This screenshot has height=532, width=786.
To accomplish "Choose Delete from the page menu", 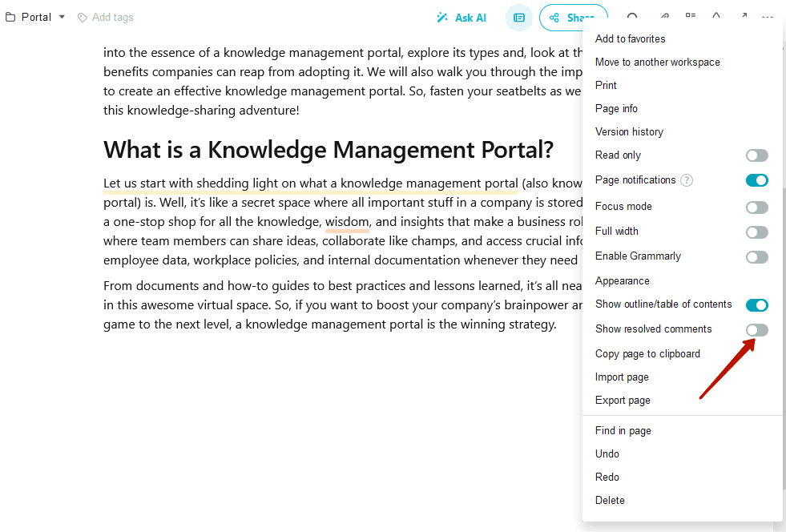I will 610,500.
